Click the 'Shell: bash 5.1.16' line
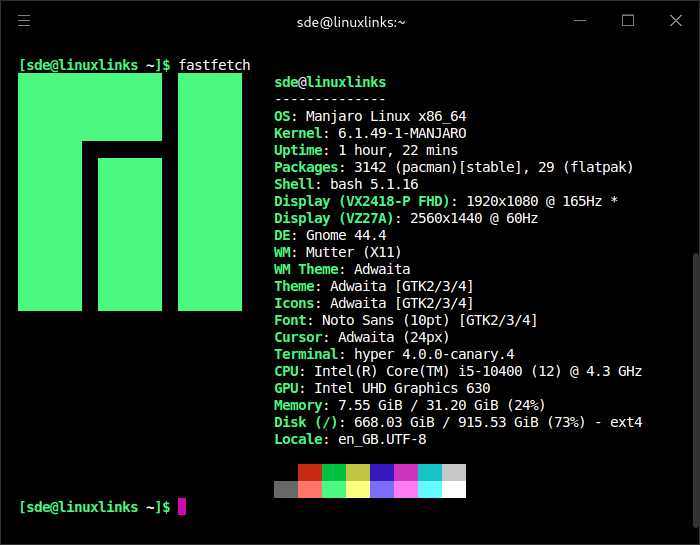Image resolution: width=700 pixels, height=545 pixels. 346,184
